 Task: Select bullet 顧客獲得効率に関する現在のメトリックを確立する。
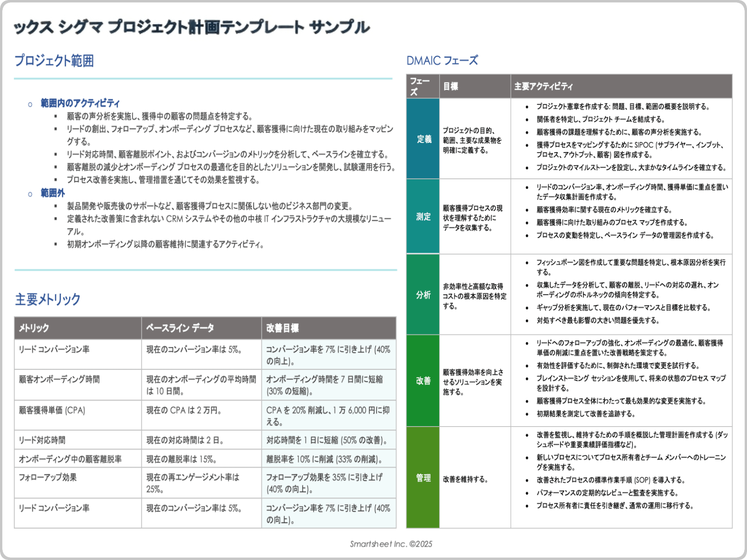604,210
